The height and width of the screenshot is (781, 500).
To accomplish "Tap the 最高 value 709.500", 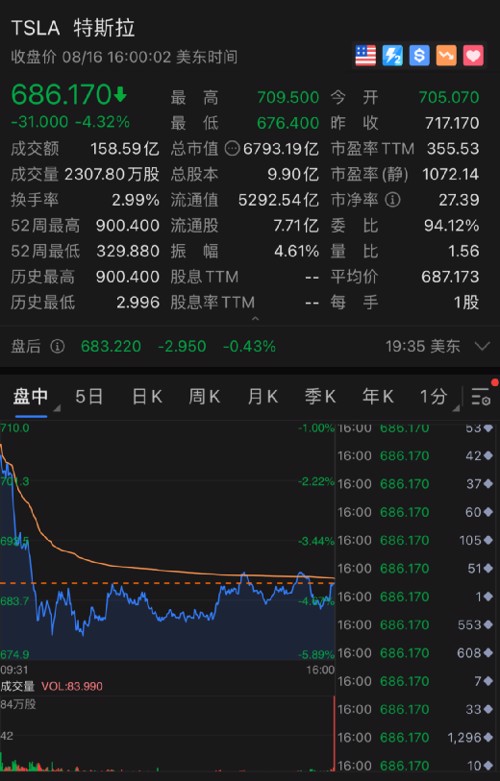I will click(x=288, y=97).
